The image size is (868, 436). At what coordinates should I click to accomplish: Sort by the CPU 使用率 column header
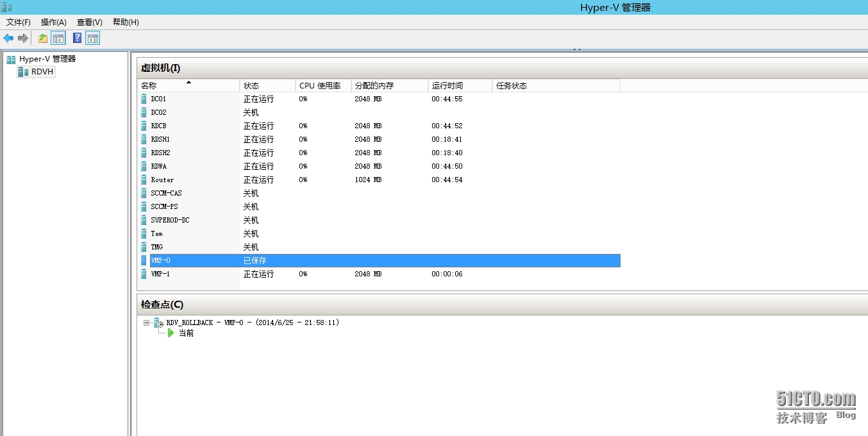pyautogui.click(x=323, y=85)
